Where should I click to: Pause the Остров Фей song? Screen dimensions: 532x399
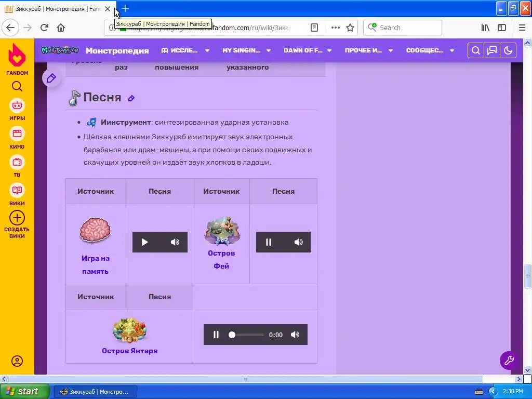(x=269, y=242)
